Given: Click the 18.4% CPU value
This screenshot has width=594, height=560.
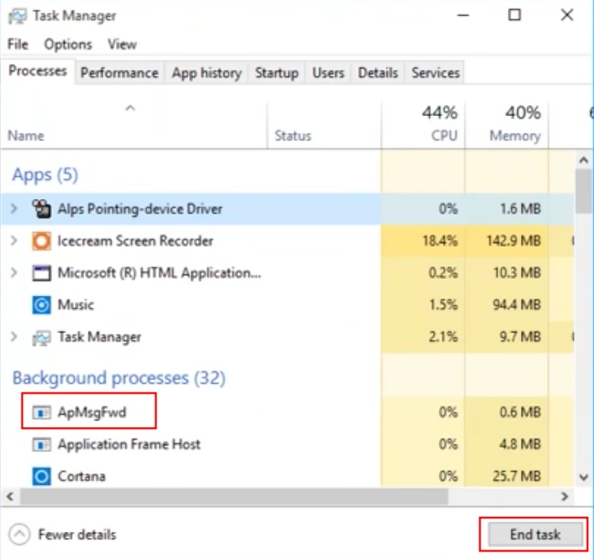Looking at the screenshot, I should coord(440,241).
